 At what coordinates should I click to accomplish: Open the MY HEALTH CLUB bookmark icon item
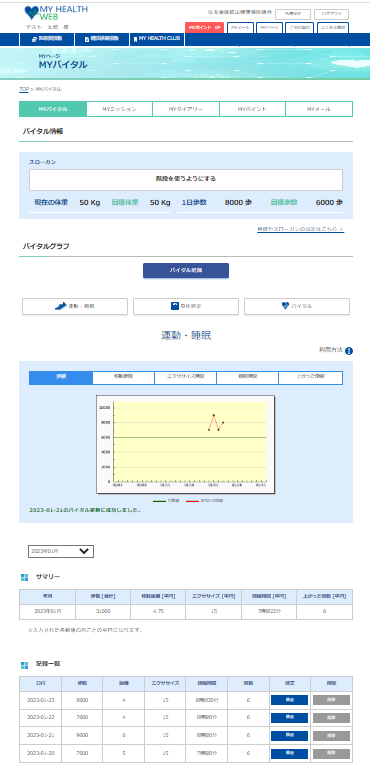(x=158, y=39)
